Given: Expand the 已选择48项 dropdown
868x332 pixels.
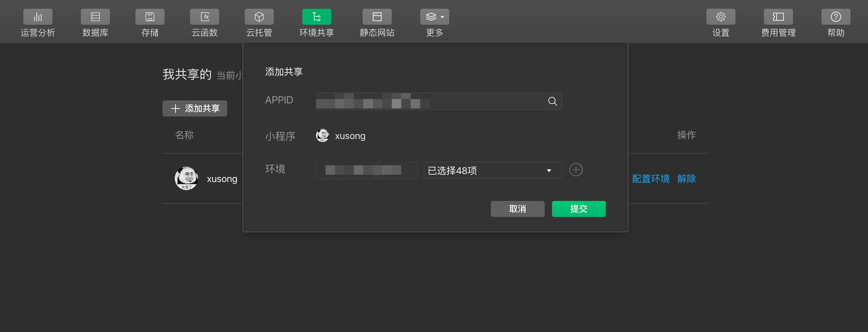Looking at the screenshot, I should click(493, 170).
